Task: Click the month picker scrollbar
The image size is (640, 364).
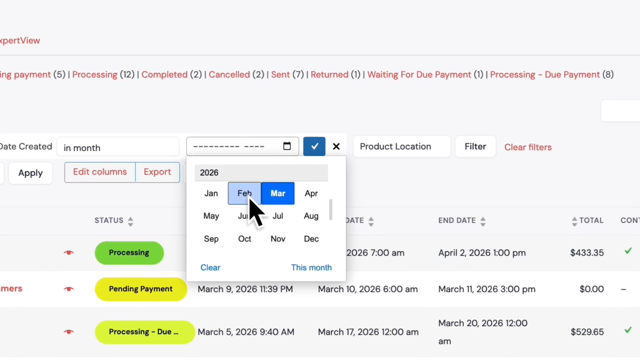Action: tap(331, 209)
